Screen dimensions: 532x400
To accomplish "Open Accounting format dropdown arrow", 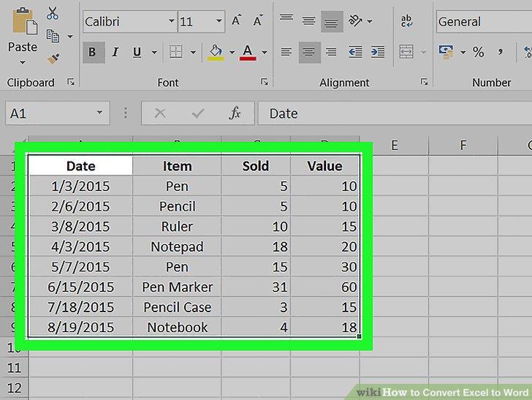I will coord(463,53).
